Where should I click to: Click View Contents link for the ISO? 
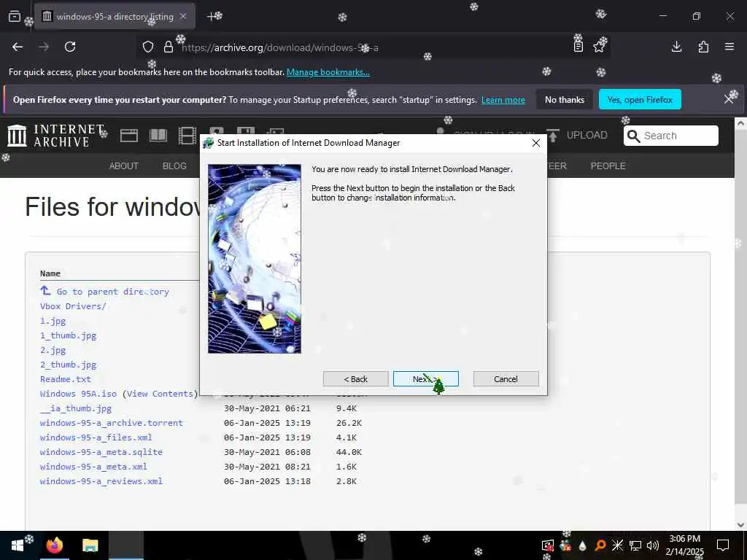pyautogui.click(x=160, y=394)
